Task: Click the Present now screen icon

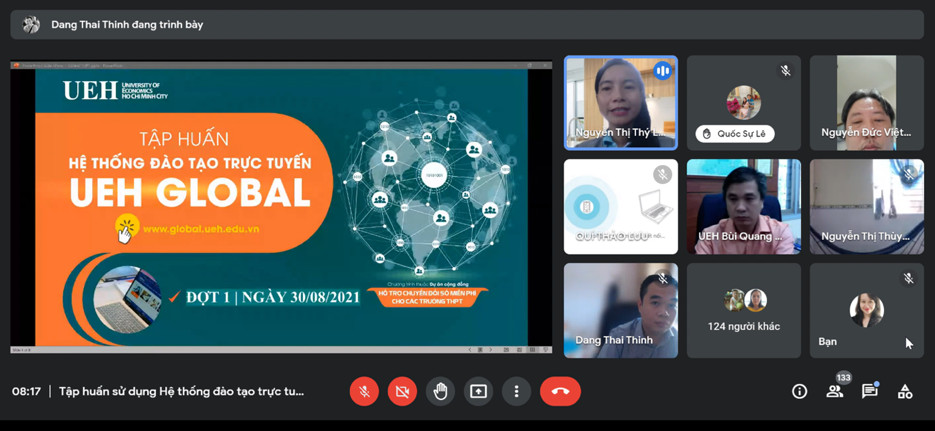Action: [x=478, y=391]
